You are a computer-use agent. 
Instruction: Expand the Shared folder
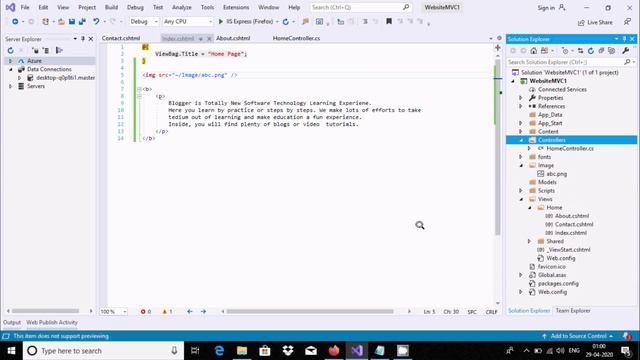(x=529, y=241)
